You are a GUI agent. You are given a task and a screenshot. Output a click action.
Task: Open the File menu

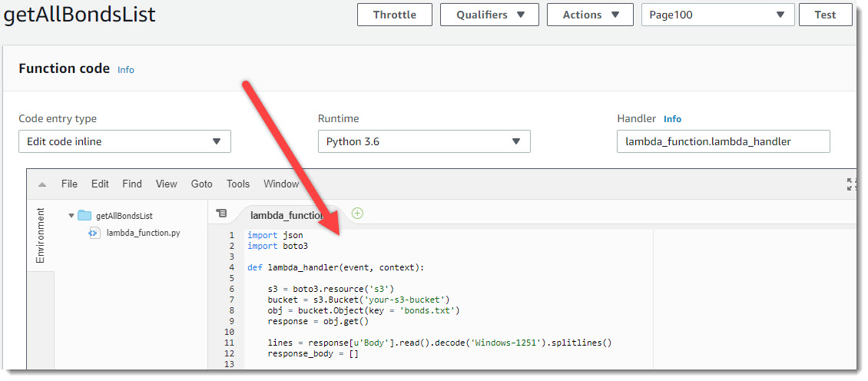(x=69, y=184)
